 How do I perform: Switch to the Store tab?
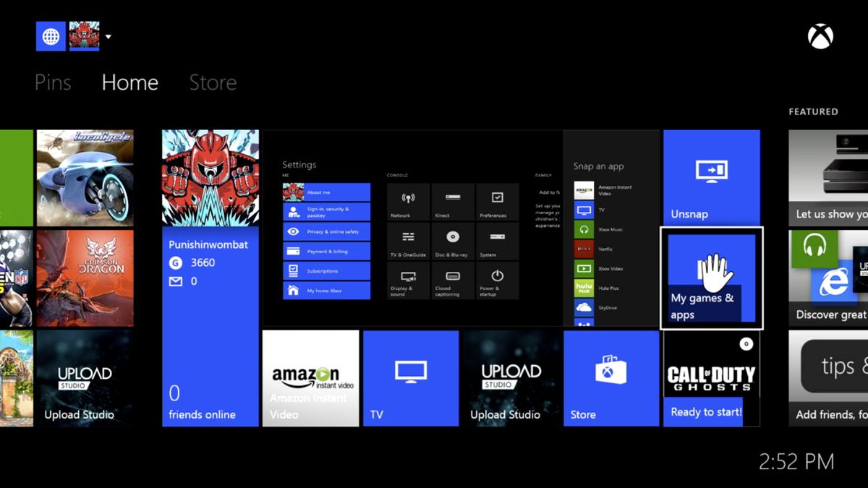[212, 82]
